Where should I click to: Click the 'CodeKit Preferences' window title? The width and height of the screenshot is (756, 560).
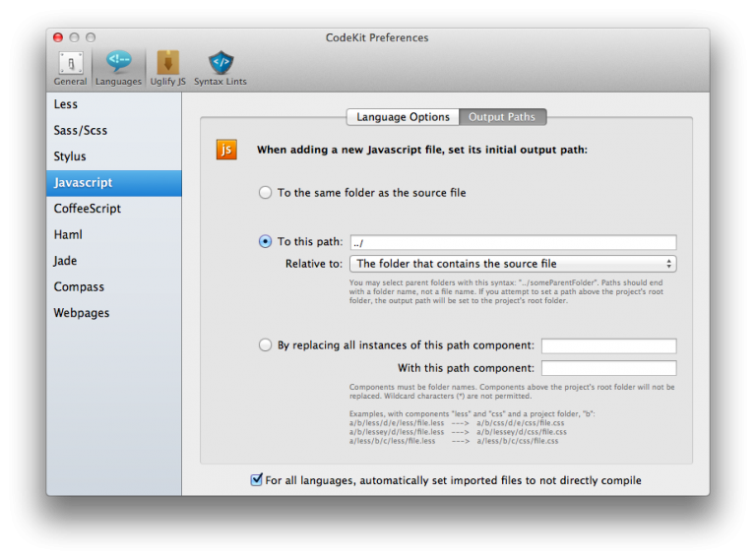(x=377, y=37)
